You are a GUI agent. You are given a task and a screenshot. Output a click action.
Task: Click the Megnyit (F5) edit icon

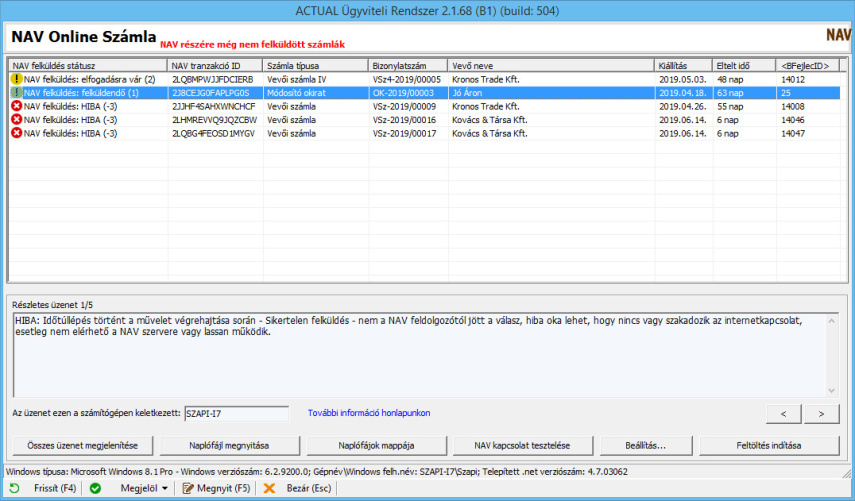187,489
